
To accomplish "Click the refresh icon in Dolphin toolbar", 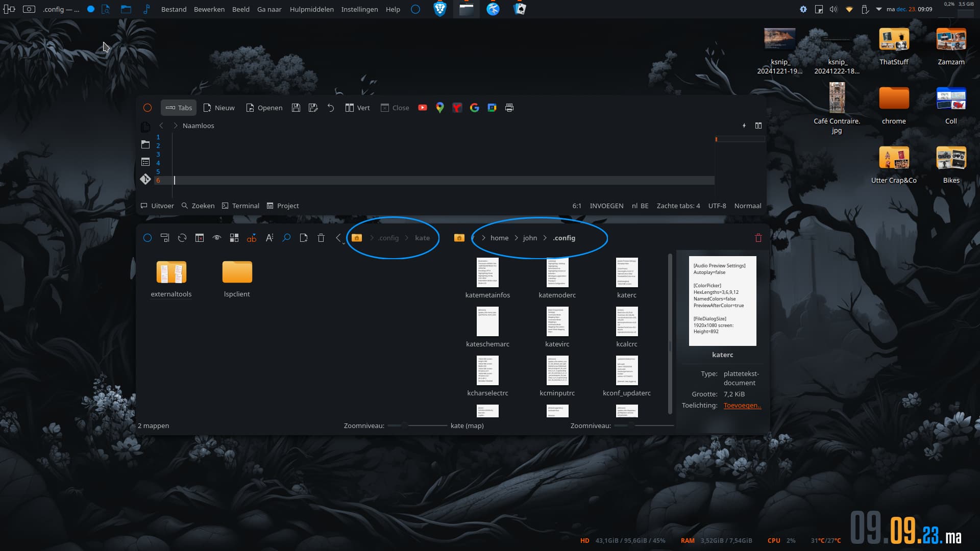I will click(182, 238).
